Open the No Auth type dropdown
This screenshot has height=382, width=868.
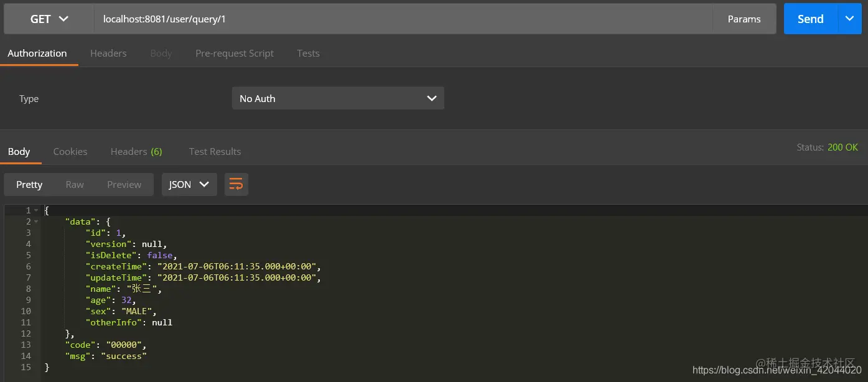tap(338, 98)
